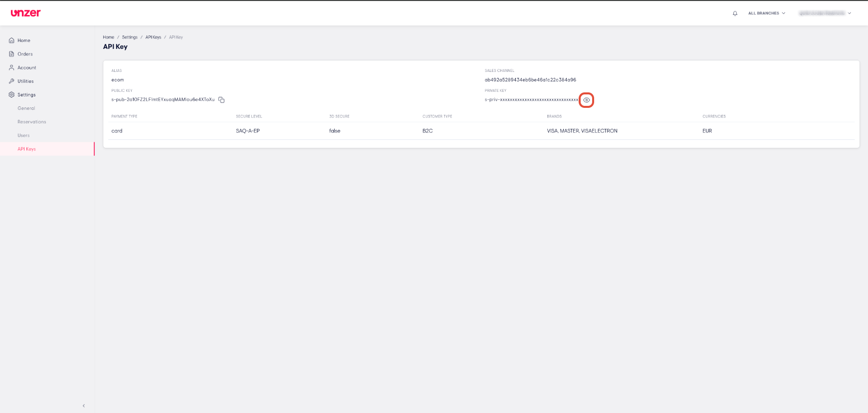Click the CURRENCIES column header

coord(714,116)
